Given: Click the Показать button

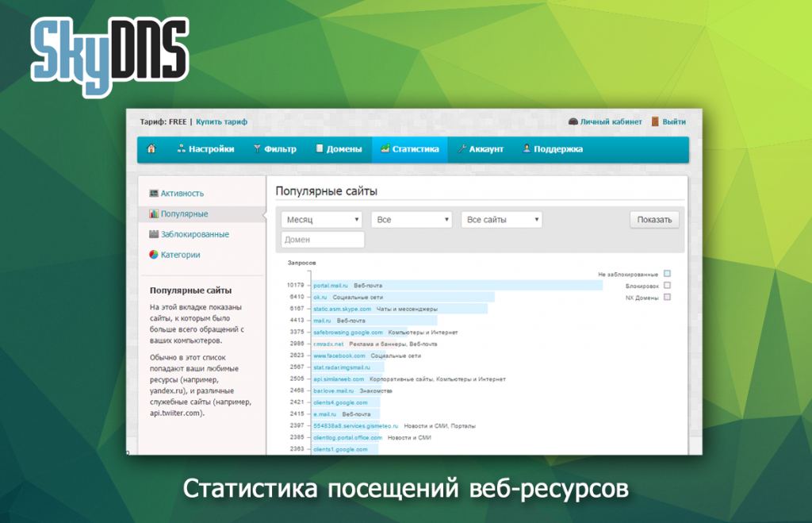Looking at the screenshot, I should [654, 220].
